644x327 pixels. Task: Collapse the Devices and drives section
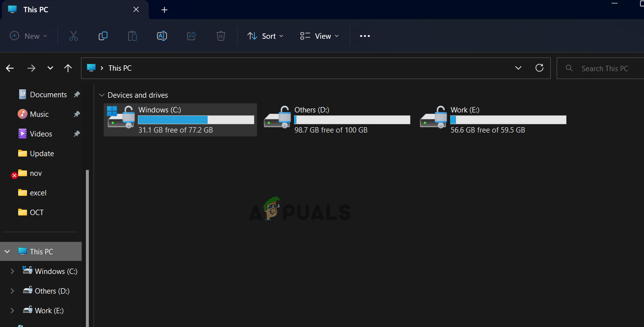(x=102, y=95)
